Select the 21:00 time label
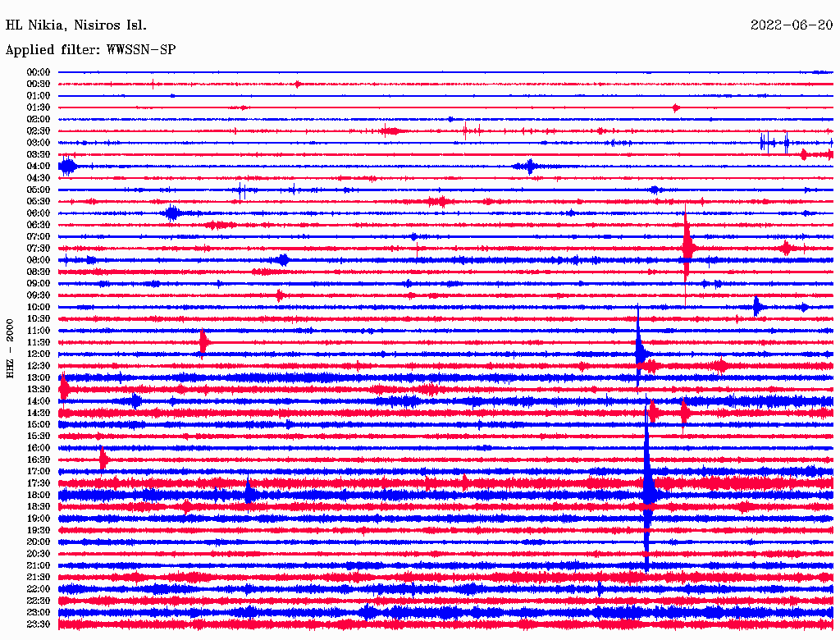This screenshot has height=640, width=840. coord(39,566)
